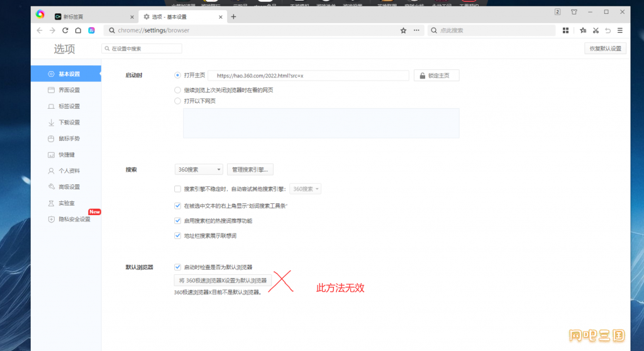Open the 360搜索 default search engine dropdown
The height and width of the screenshot is (351, 644).
pos(199,170)
